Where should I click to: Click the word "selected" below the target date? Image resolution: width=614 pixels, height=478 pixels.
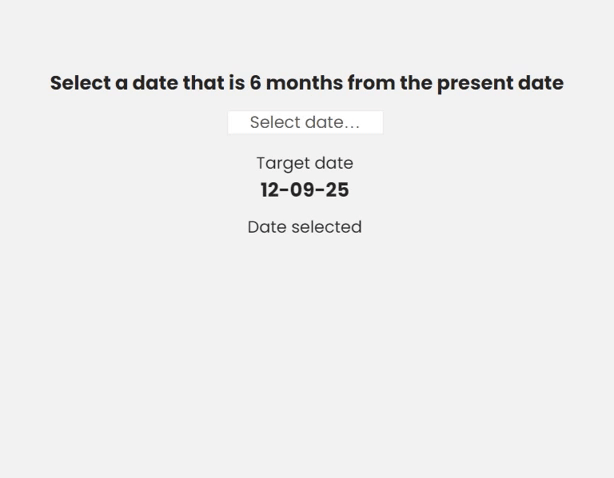tap(326, 227)
